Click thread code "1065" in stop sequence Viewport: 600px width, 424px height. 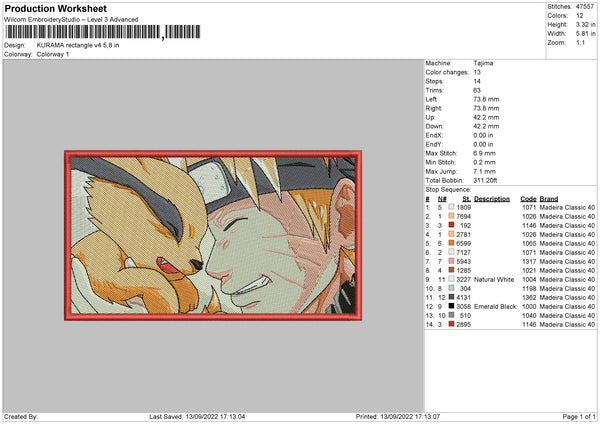tap(529, 243)
